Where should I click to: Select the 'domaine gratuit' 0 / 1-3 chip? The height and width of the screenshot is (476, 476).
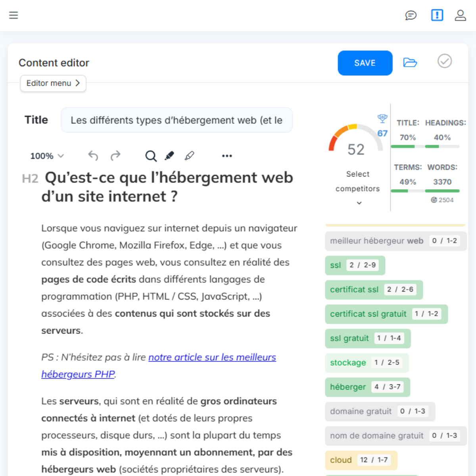[380, 411]
